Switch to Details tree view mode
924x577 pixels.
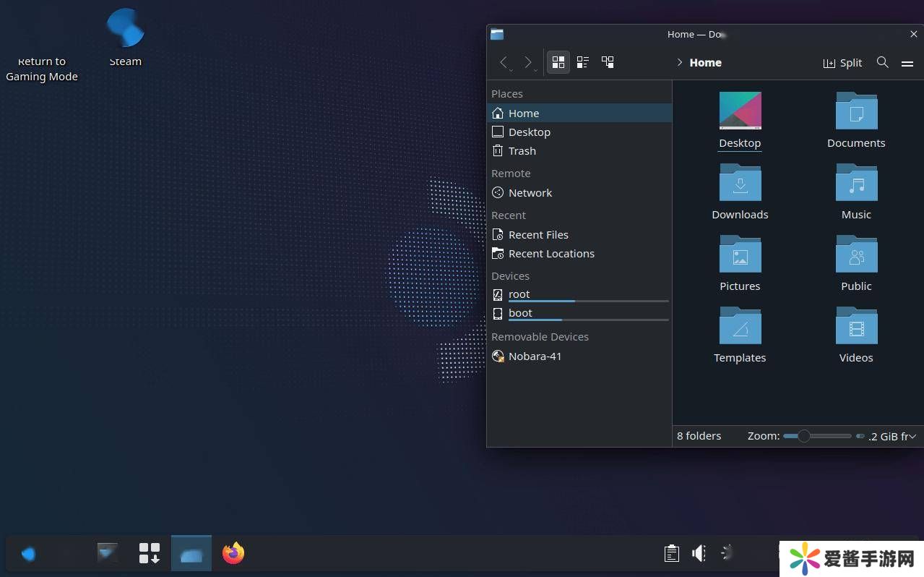coord(608,62)
